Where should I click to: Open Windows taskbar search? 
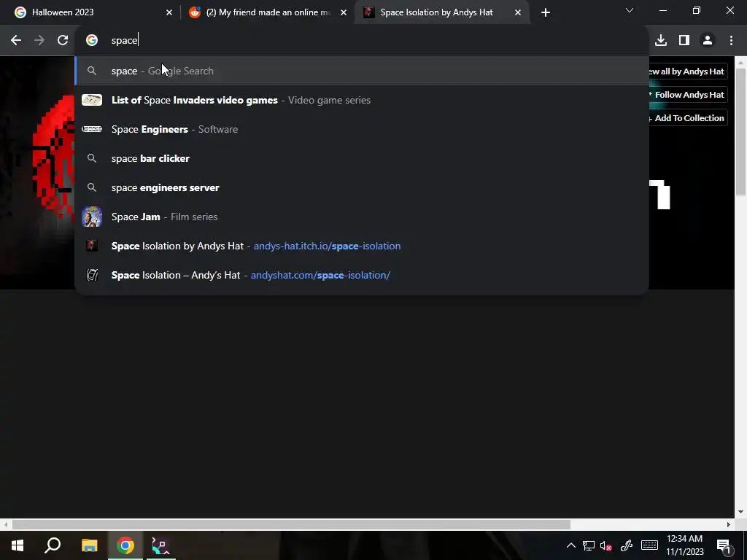[x=53, y=545]
